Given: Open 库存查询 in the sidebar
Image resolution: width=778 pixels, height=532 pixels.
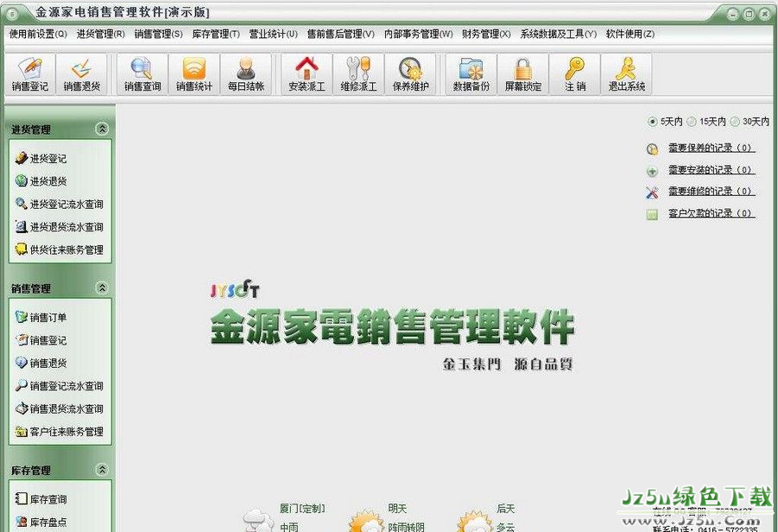Looking at the screenshot, I should point(41,499).
